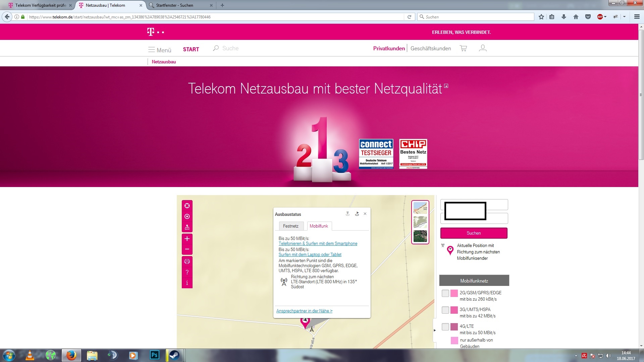The image size is (644, 362).
Task: Collapse the side panel with the arrow handle
Action: (435, 330)
